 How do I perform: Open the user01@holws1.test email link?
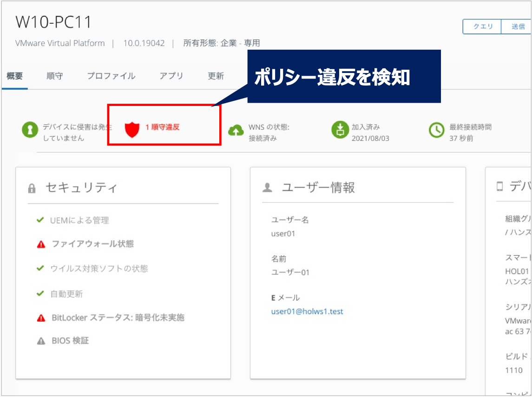pos(307,311)
